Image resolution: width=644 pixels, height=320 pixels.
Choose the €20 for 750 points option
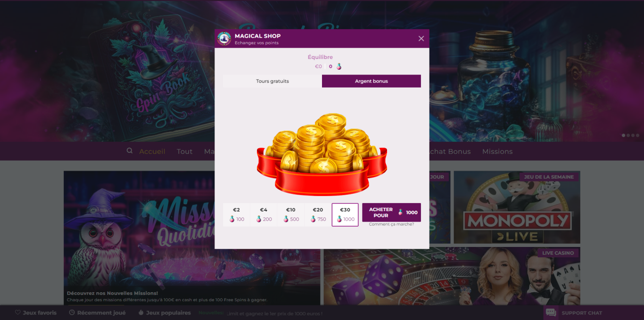tap(318, 215)
